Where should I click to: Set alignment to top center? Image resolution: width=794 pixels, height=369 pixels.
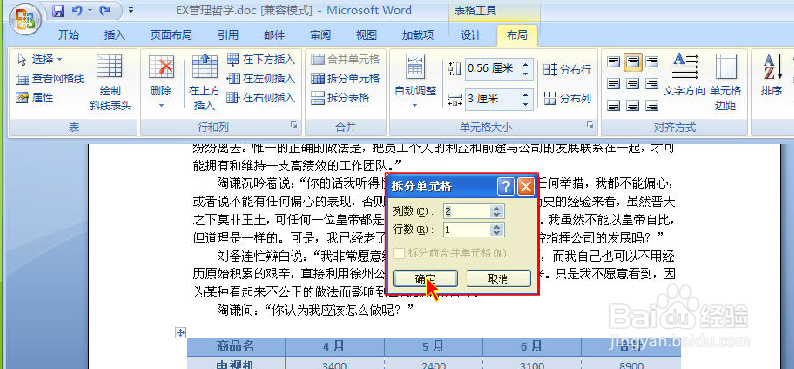point(632,62)
